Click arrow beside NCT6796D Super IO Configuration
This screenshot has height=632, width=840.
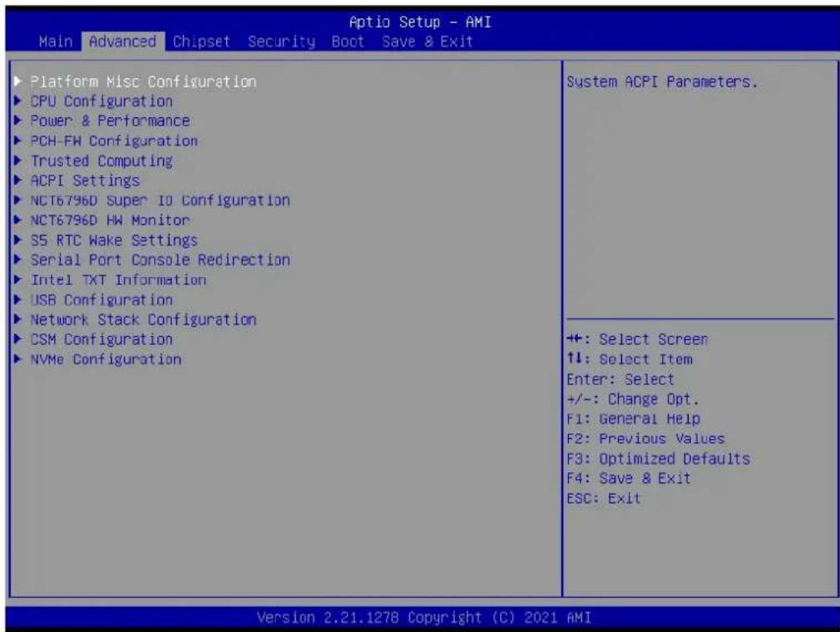click(x=17, y=200)
